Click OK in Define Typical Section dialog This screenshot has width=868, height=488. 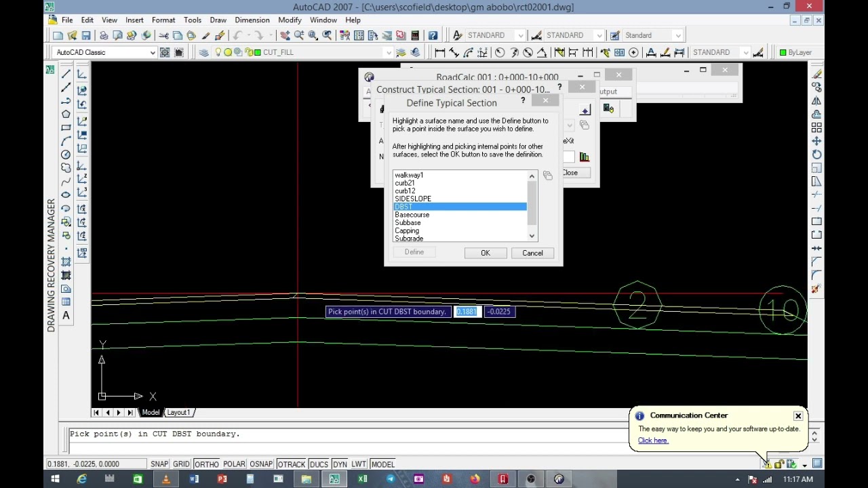tap(486, 253)
